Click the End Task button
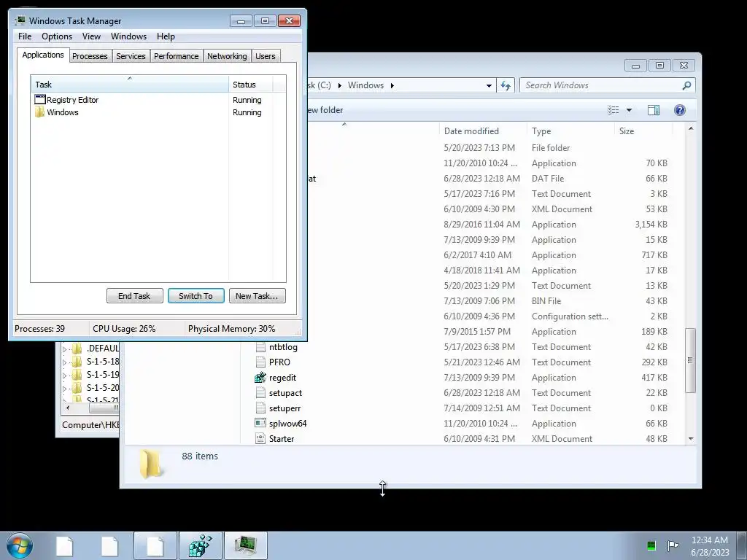 tap(134, 296)
